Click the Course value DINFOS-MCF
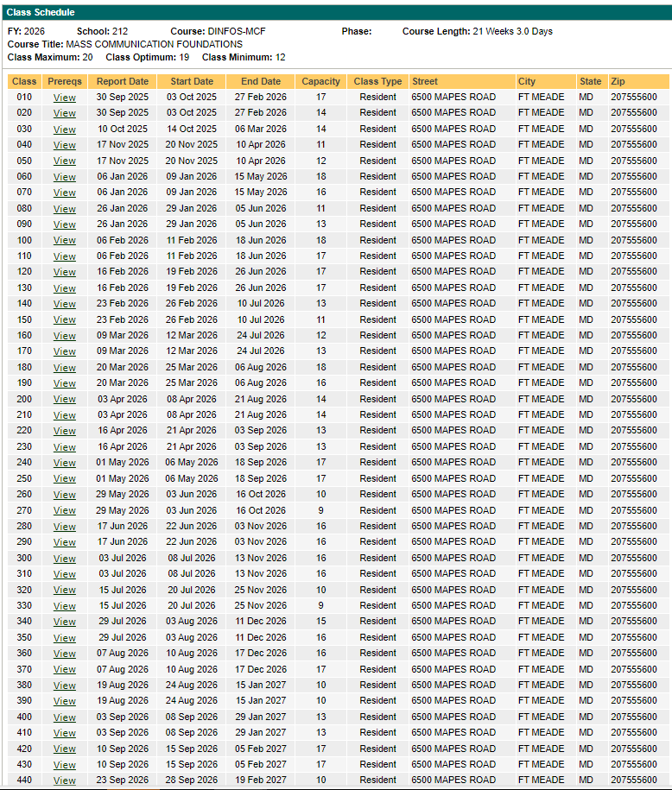Viewport: 672px width, 790px height. coord(237,31)
